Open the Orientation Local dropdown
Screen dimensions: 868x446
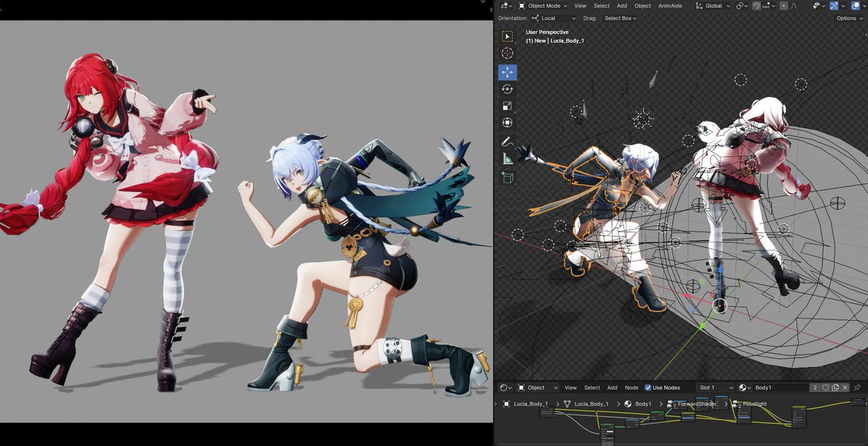point(553,18)
